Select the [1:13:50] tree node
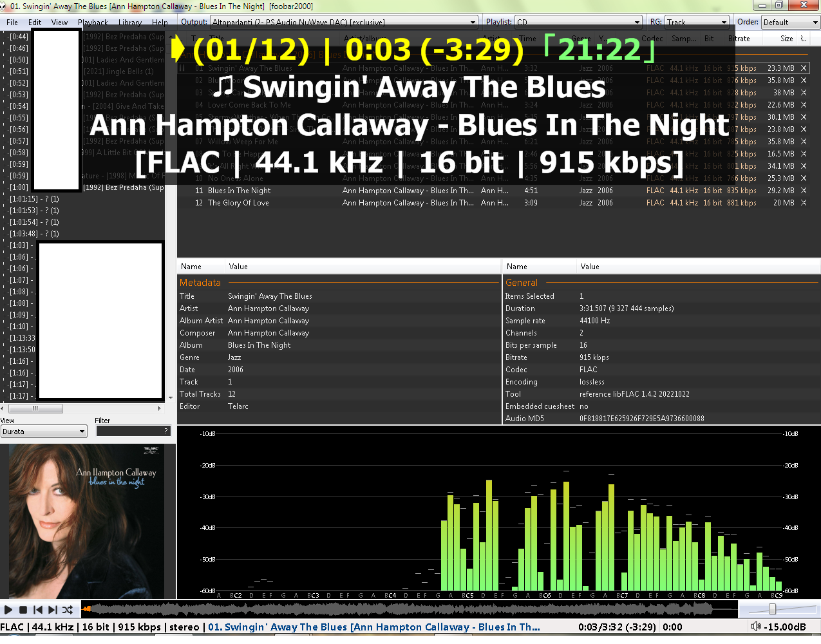821x644 pixels. pyautogui.click(x=23, y=350)
